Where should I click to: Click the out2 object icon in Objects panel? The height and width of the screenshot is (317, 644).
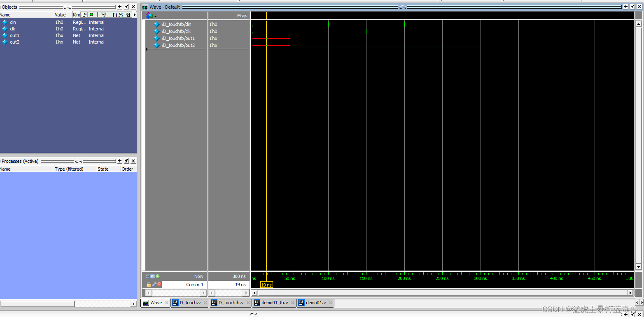click(x=5, y=42)
